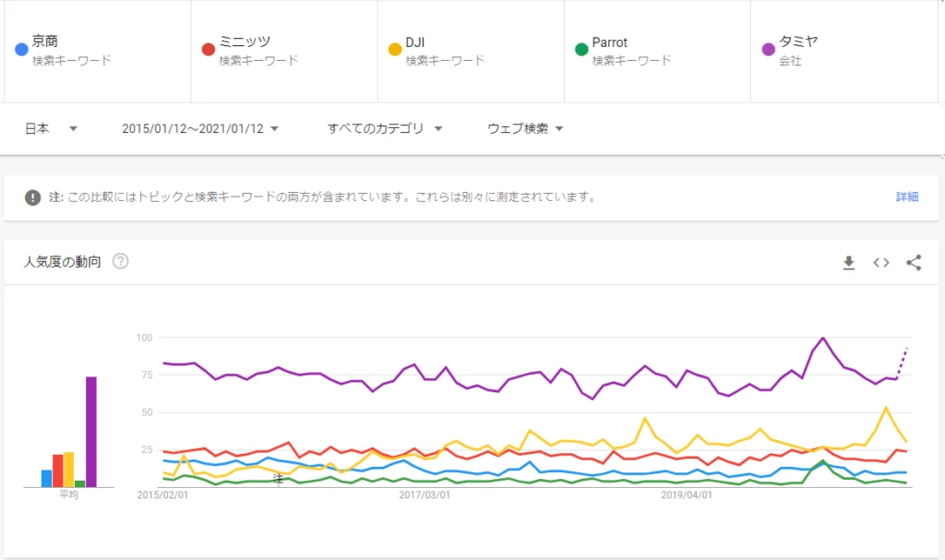Share the popularity trend chart
Viewport: 945px width, 560px height.
(x=914, y=262)
